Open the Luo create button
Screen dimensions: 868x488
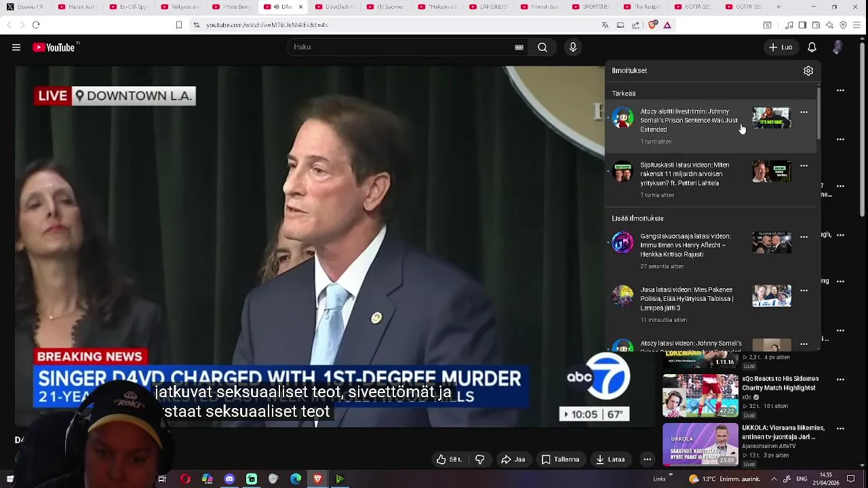[x=780, y=47]
